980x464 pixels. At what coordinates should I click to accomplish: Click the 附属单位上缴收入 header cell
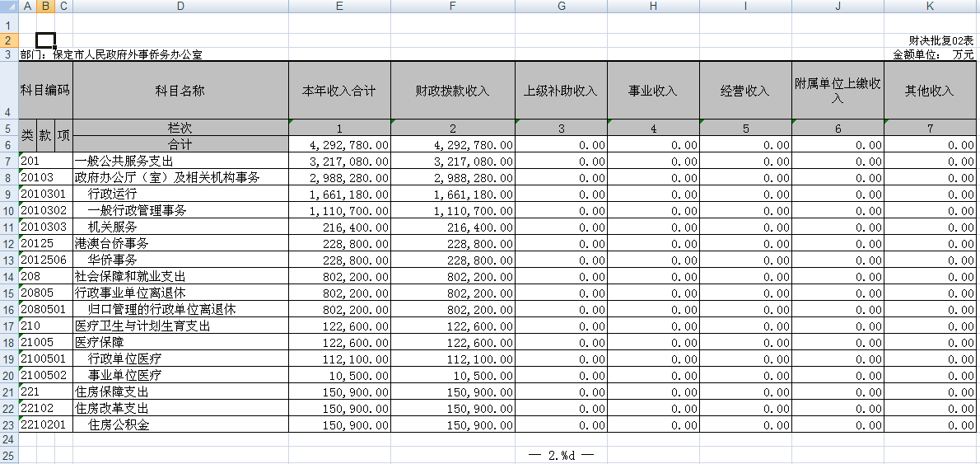coord(838,91)
